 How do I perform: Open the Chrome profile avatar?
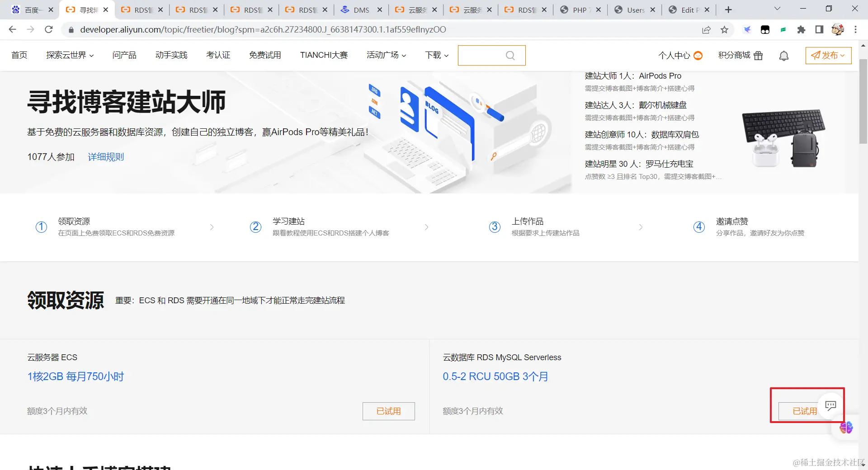click(x=837, y=30)
